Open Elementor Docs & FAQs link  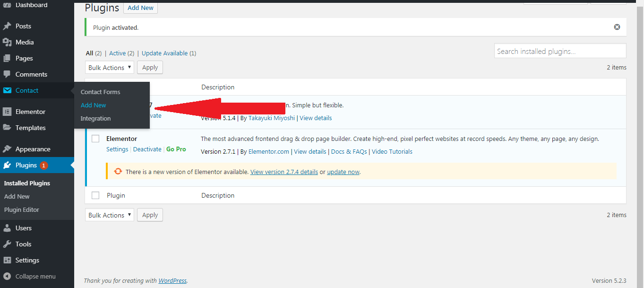(349, 152)
